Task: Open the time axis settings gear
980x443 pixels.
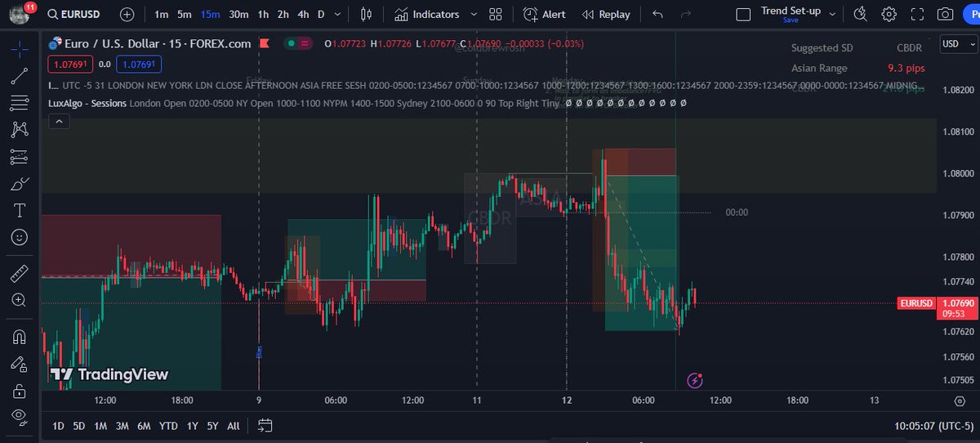Action: (x=960, y=400)
